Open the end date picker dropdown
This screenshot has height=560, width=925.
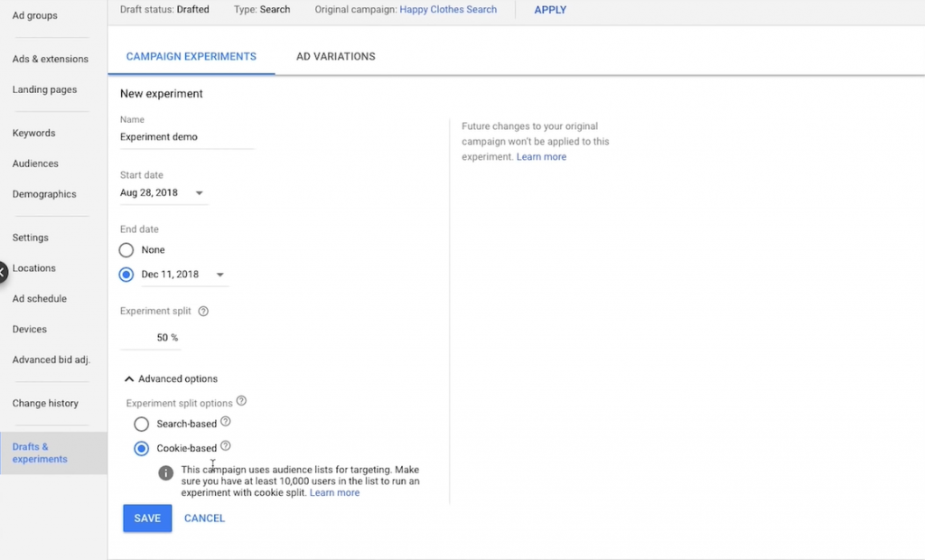218,274
